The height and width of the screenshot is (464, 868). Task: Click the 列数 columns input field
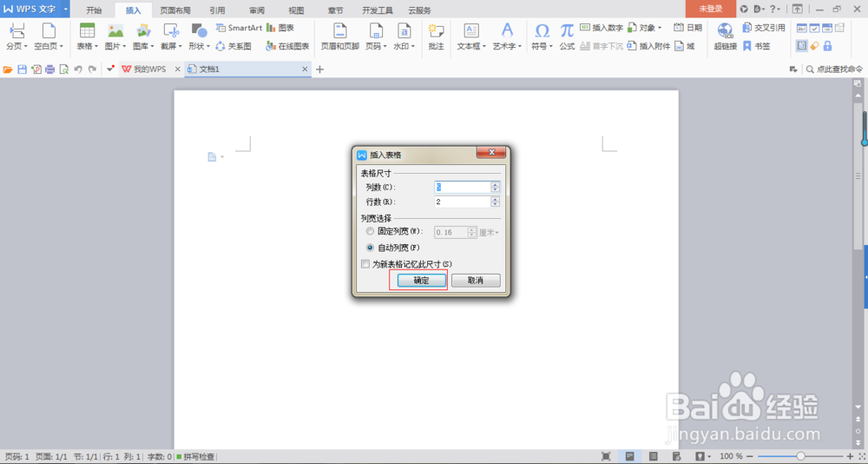463,188
